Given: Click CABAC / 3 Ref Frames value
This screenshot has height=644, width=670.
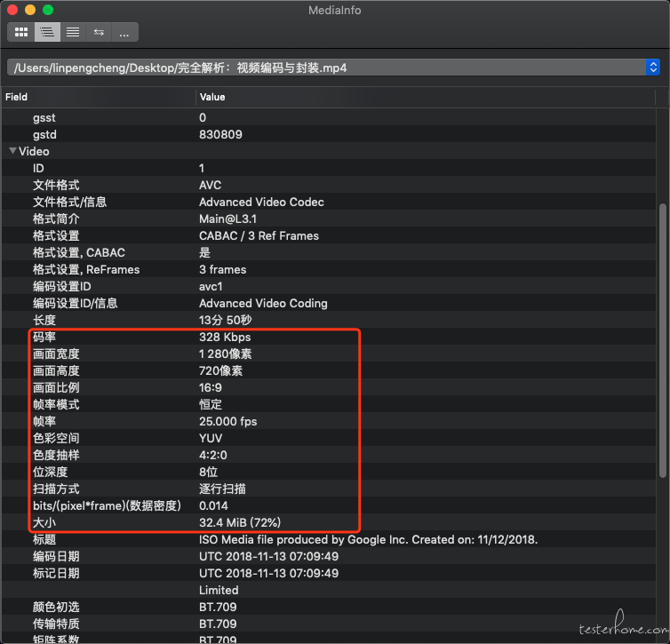Looking at the screenshot, I should (x=259, y=235).
